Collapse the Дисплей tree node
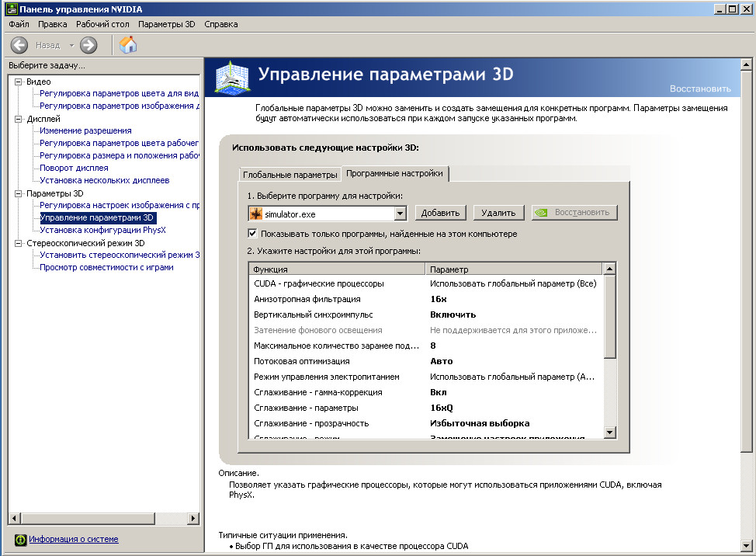This screenshot has height=556, width=756. [x=19, y=119]
